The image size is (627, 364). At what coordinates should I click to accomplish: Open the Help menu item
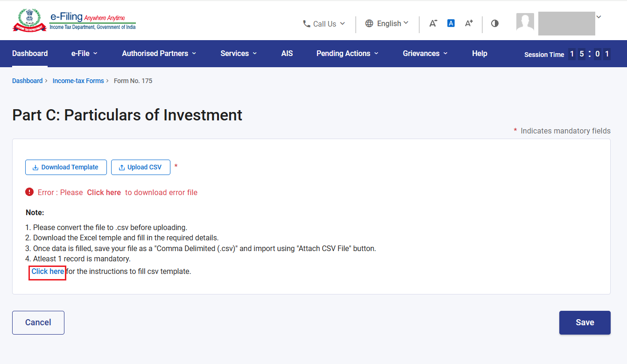click(479, 53)
